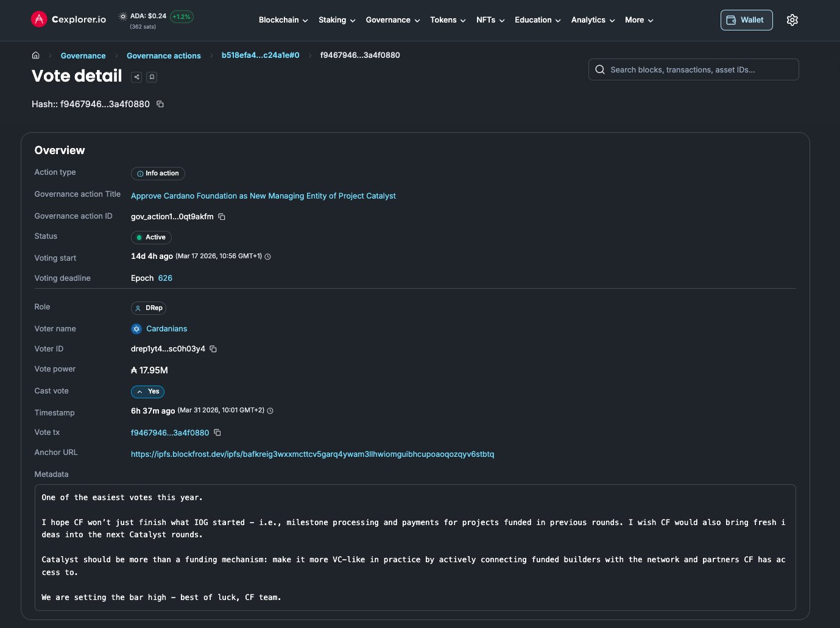Image resolution: width=840 pixels, height=628 pixels.
Task: Expand the Blockchain dropdown menu
Action: point(283,20)
